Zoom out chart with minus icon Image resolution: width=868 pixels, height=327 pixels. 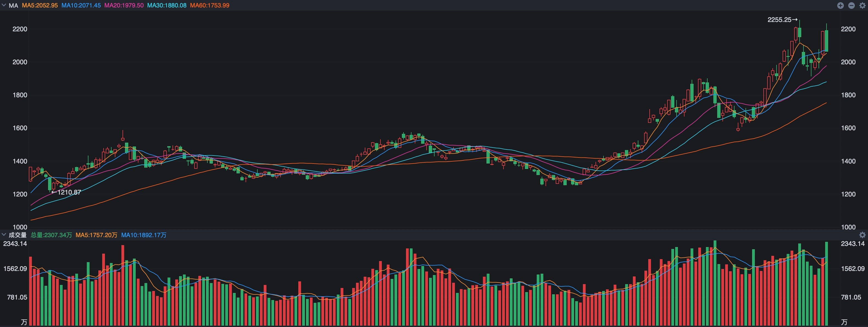tap(852, 5)
